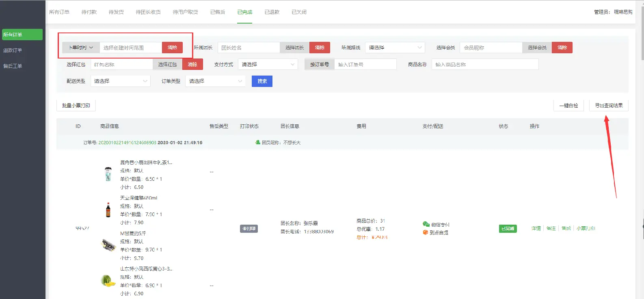Viewport: 644px width, 299px height.
Task: Click the 甘蔗 sugarcane product thumbnail
Action: point(108,245)
